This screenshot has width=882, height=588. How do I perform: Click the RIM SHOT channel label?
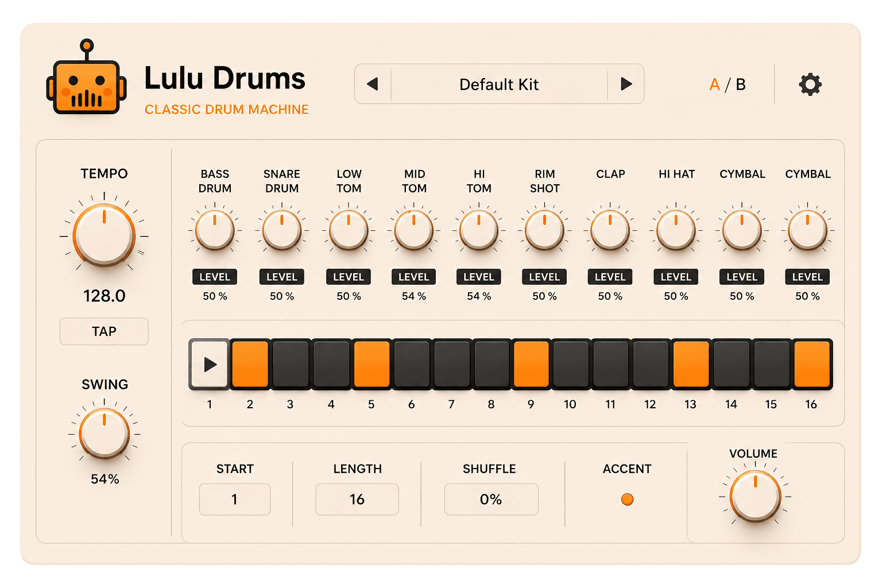click(544, 181)
